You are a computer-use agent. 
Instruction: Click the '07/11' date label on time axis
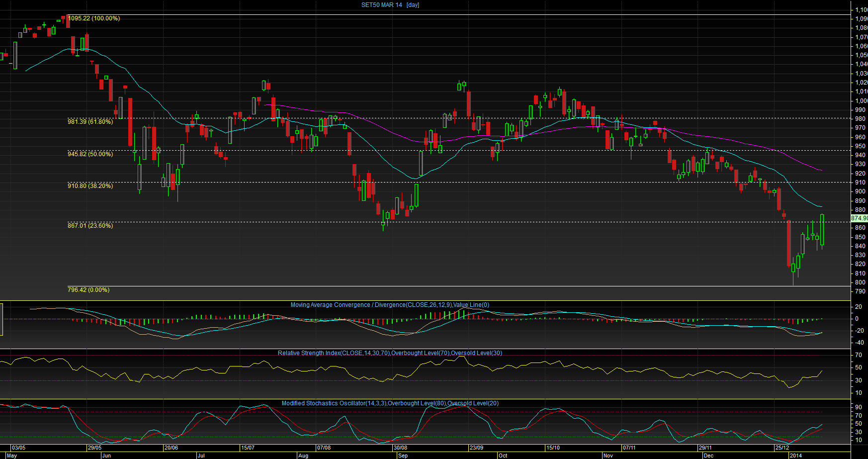click(x=629, y=448)
